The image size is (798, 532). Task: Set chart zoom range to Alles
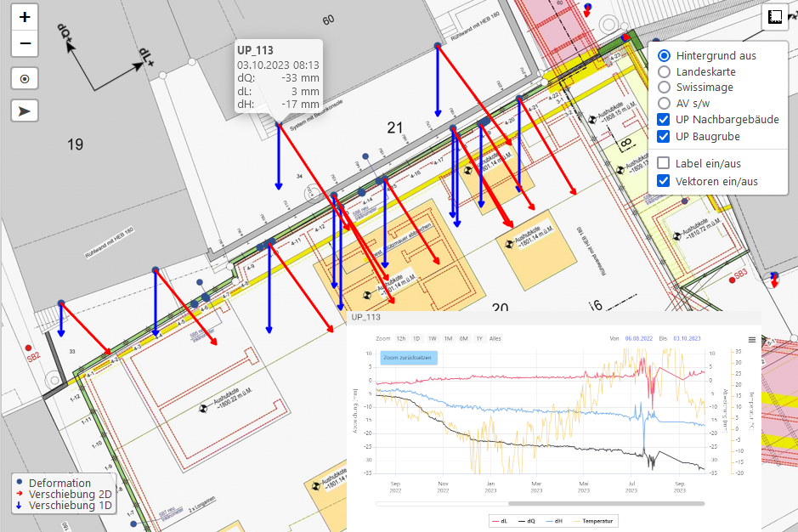tap(495, 338)
